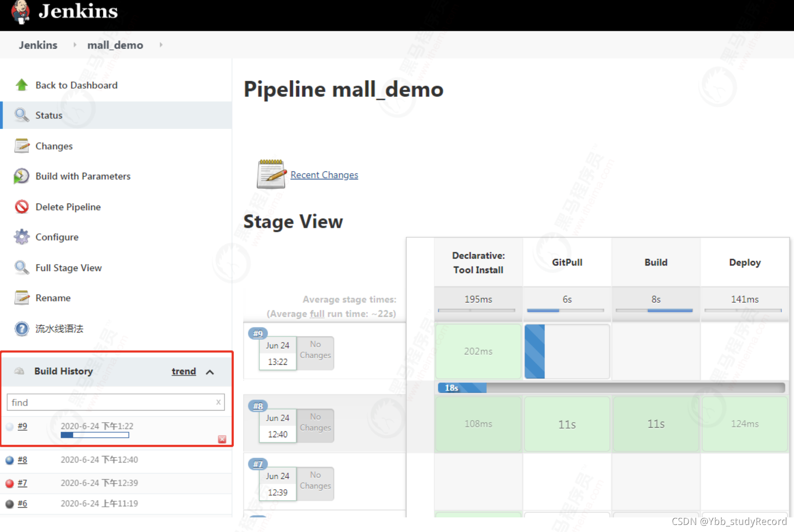Click the No Changes box for build #9

315,353
